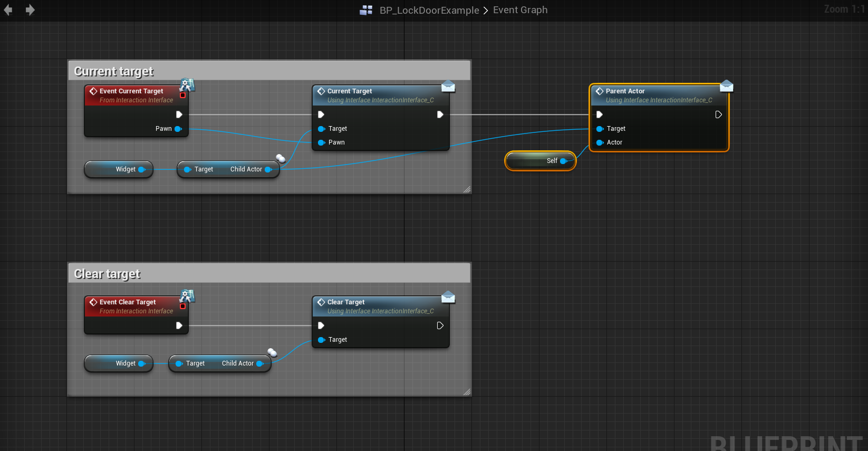Click BP_LockDoorExample in the breadcrumb
Image resolution: width=868 pixels, height=451 pixels.
click(x=429, y=10)
